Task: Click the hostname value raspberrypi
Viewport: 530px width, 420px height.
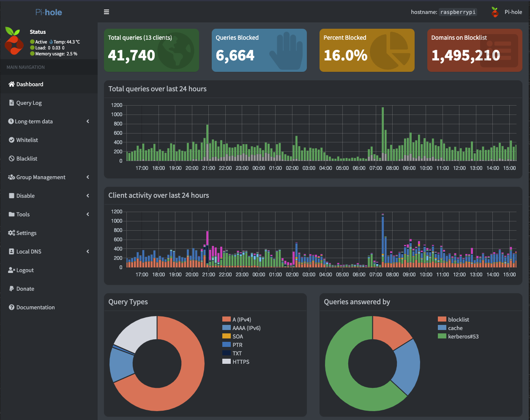Action: 458,12
